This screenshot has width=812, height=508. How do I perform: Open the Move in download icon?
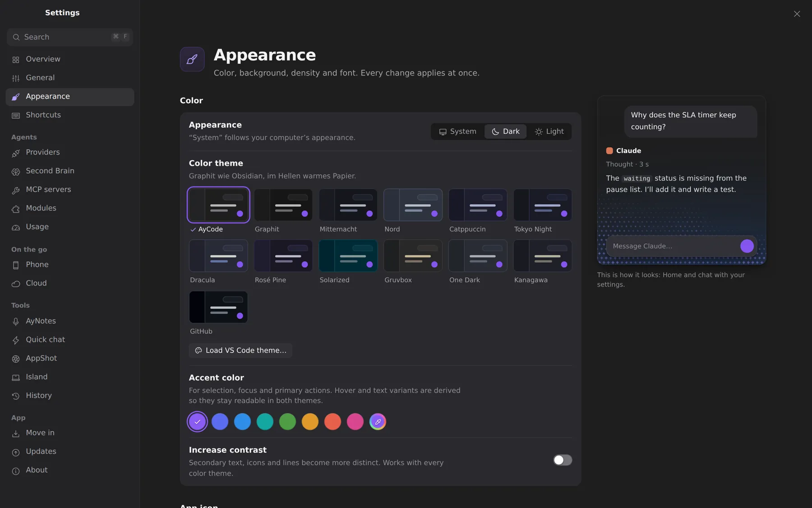pyautogui.click(x=16, y=433)
